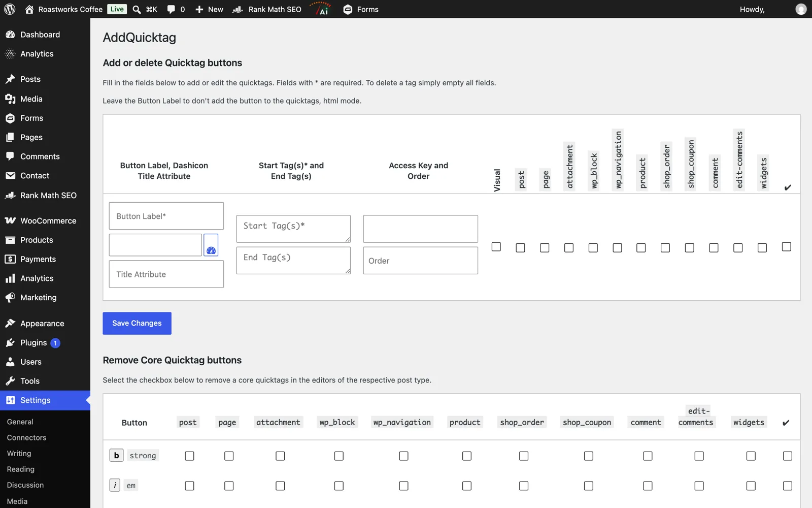Enable the new quicktag for widgets
The image size is (812, 508).
coord(762,248)
